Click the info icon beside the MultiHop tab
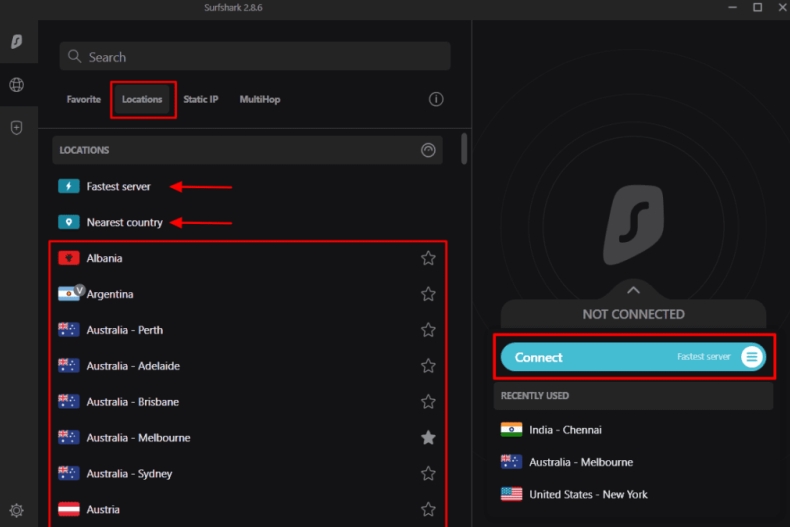Viewport: 790px width, 527px height. point(436,99)
